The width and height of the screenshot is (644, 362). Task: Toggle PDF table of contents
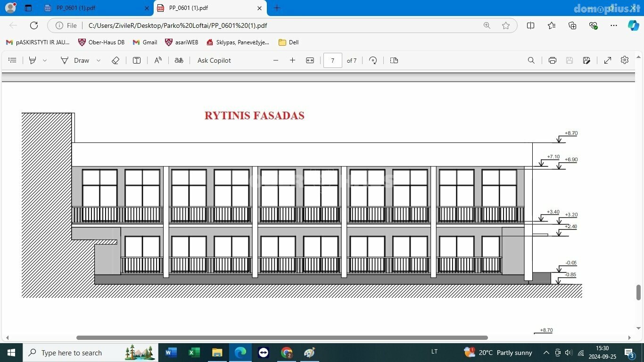tap(13, 60)
